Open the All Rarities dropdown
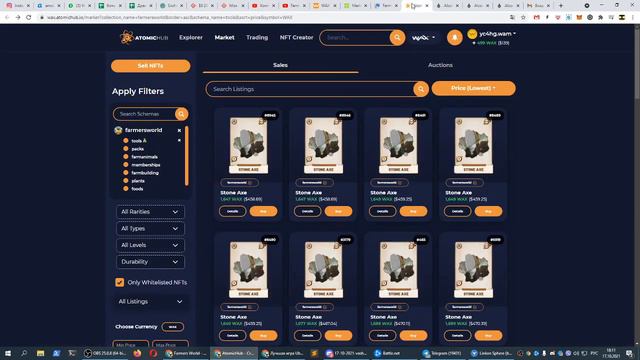 pos(150,212)
